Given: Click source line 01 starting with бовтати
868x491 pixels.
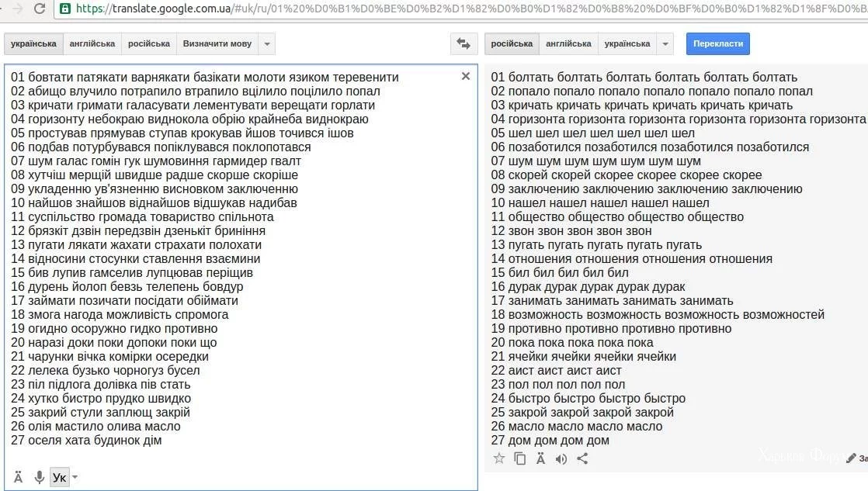Looking at the screenshot, I should pos(205,77).
